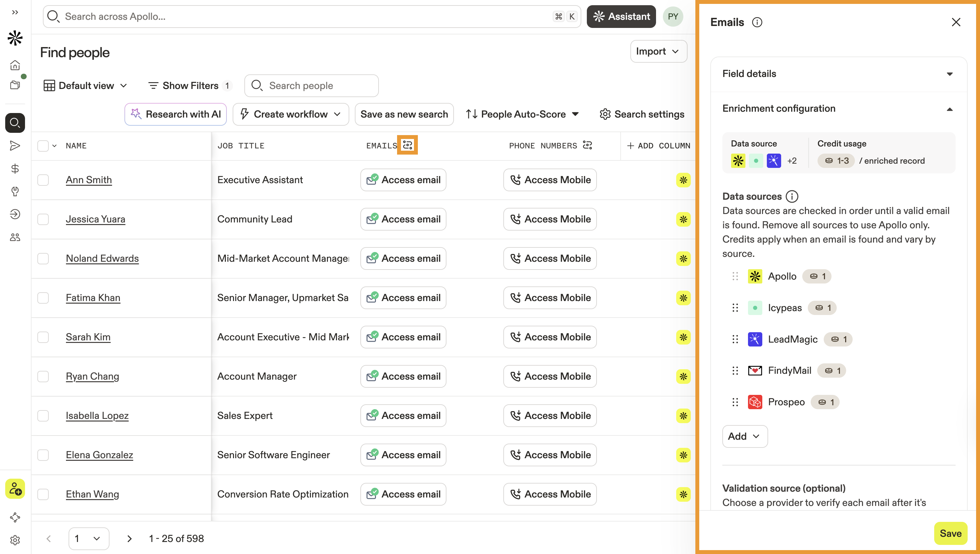Toggle the select-all header checkbox
The width and height of the screenshot is (980, 554).
pyautogui.click(x=43, y=146)
